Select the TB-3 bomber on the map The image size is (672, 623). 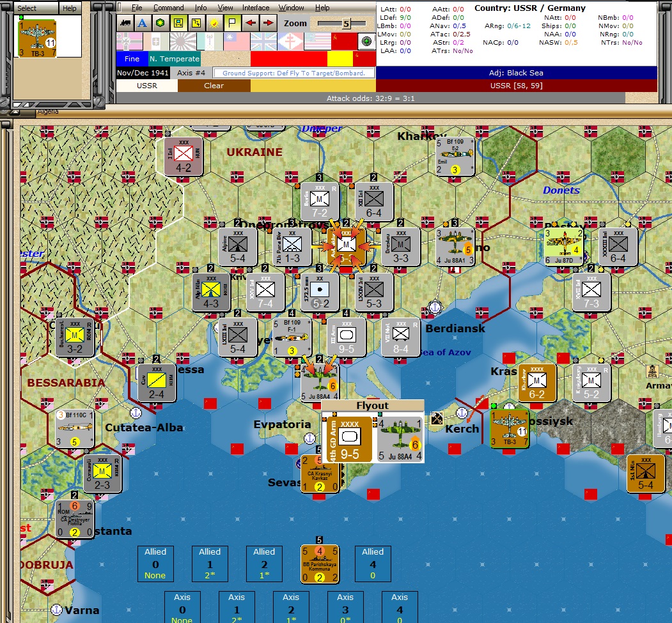[x=510, y=429]
